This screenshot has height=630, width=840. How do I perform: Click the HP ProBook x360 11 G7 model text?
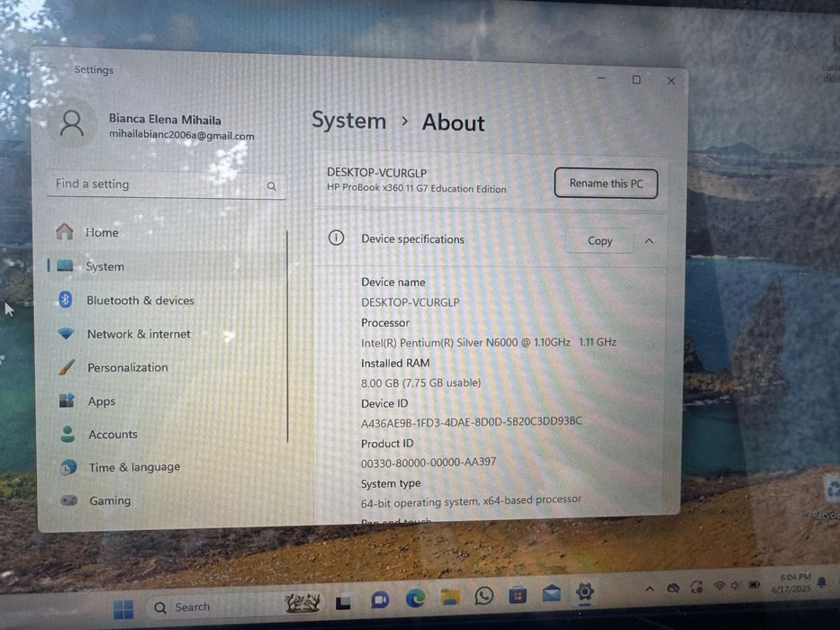tap(416, 189)
